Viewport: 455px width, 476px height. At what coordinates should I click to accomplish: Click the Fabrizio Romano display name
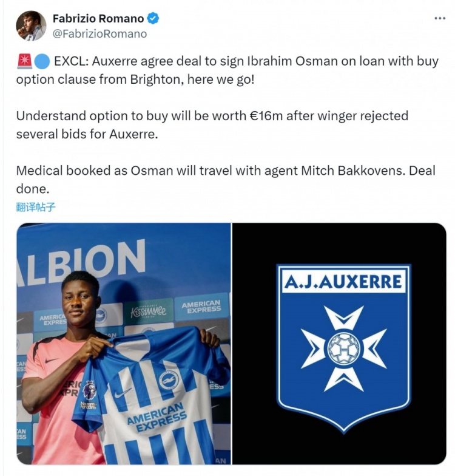point(98,18)
